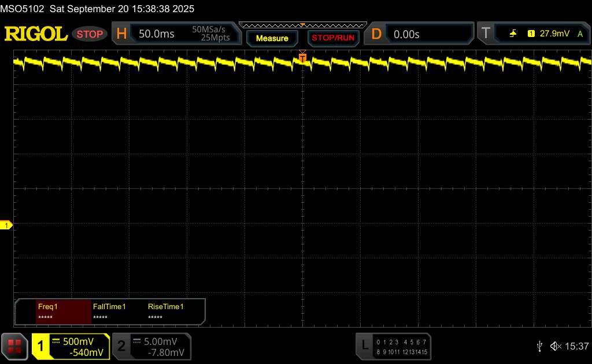Click the rising edge trigger type icon
592x364 pixels.
pos(513,34)
